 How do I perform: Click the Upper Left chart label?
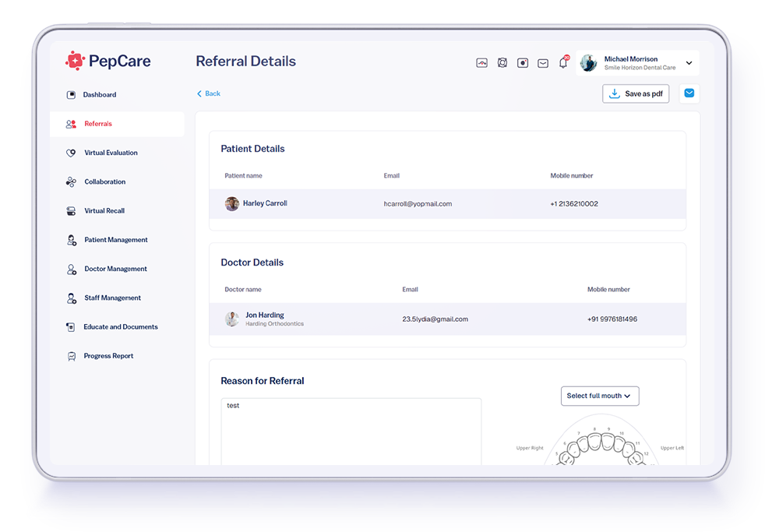click(x=672, y=448)
